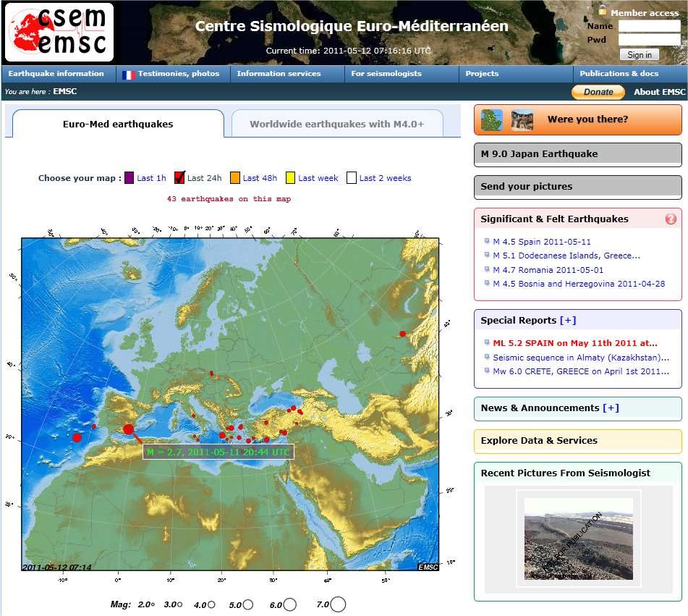Select the Last week yellow map checkbox
Screen dimensions: 688x616
pos(291,178)
